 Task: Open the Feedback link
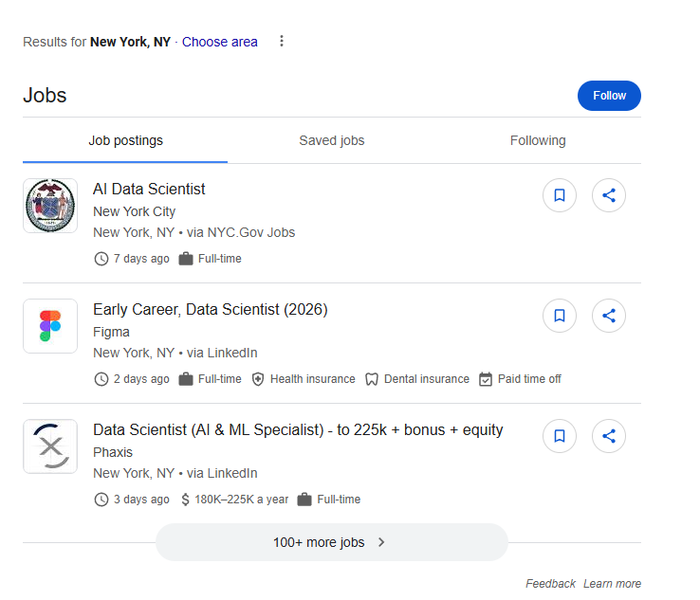coord(550,584)
